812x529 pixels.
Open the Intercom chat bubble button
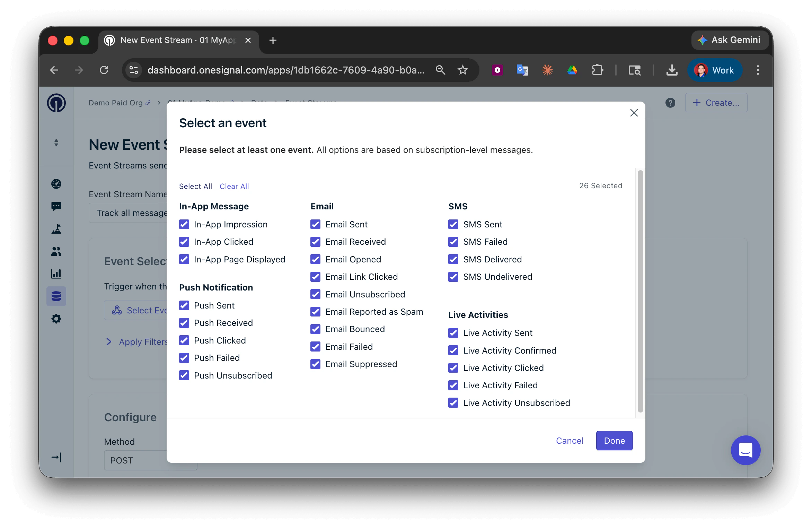tap(745, 450)
